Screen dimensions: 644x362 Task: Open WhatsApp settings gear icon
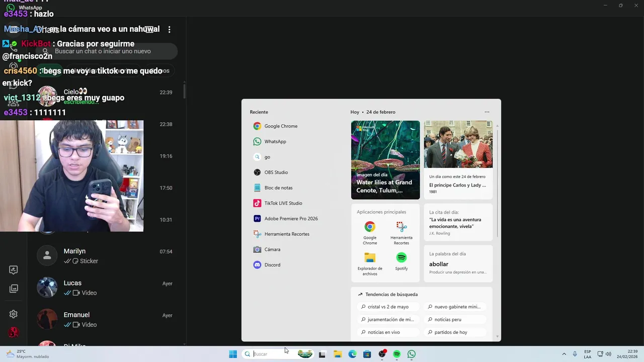tap(14, 314)
